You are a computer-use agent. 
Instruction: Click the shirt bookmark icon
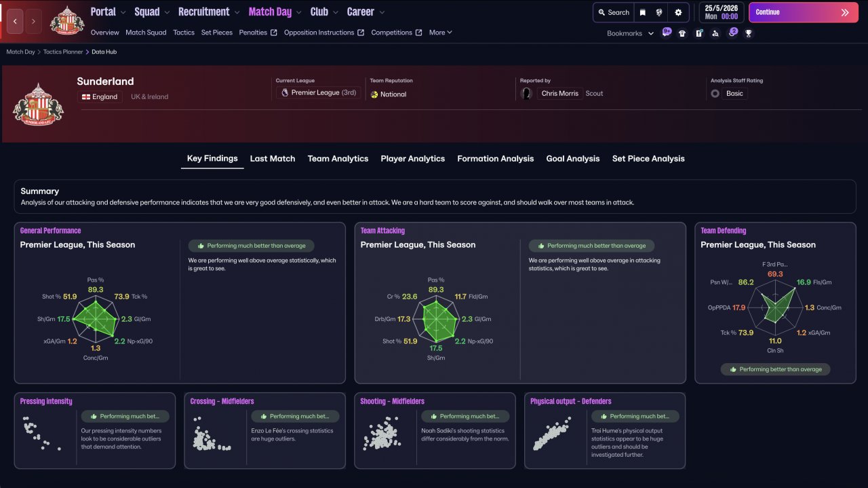[x=682, y=33]
